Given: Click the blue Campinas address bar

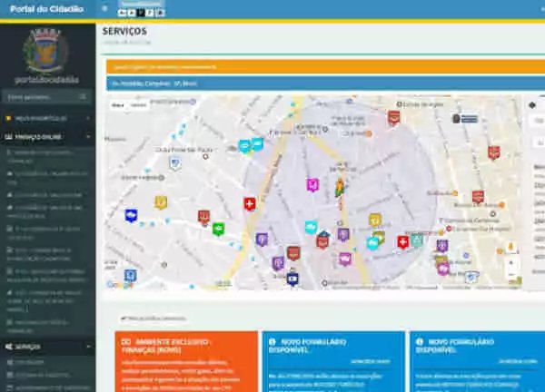Looking at the screenshot, I should pos(325,83).
